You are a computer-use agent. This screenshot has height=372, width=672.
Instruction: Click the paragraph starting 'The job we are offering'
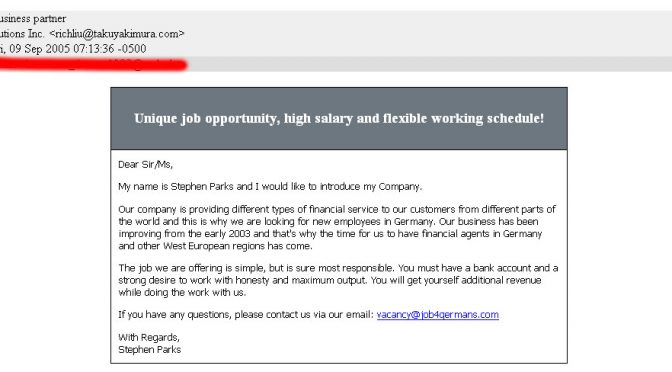pyautogui.click(x=338, y=280)
